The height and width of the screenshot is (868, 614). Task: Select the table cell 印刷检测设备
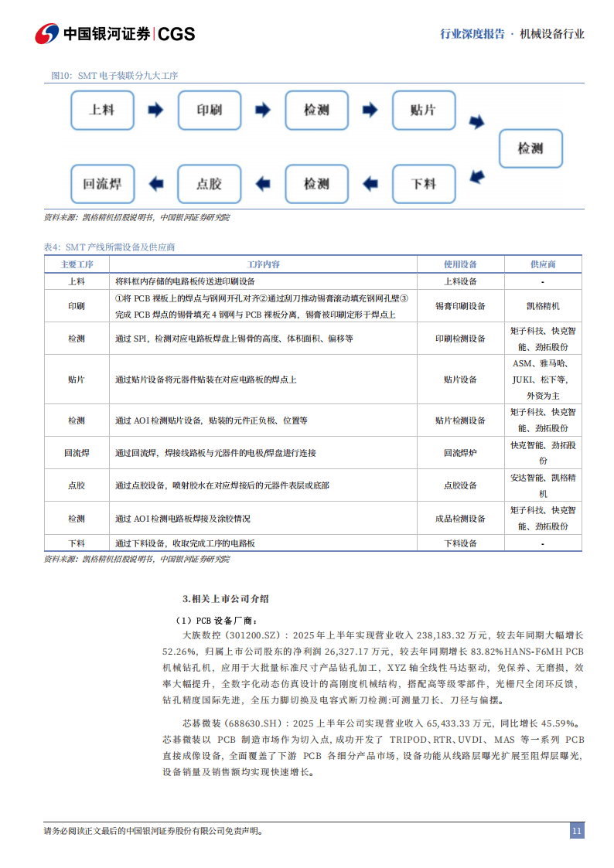pos(461,339)
